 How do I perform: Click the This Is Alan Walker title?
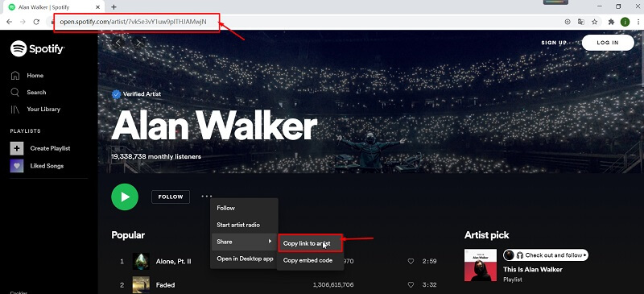[x=533, y=269]
